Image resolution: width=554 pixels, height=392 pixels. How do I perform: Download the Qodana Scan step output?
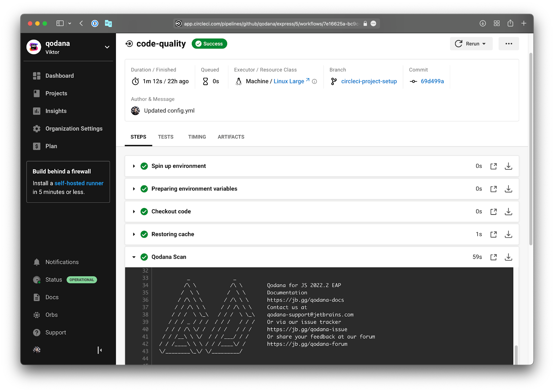point(508,257)
